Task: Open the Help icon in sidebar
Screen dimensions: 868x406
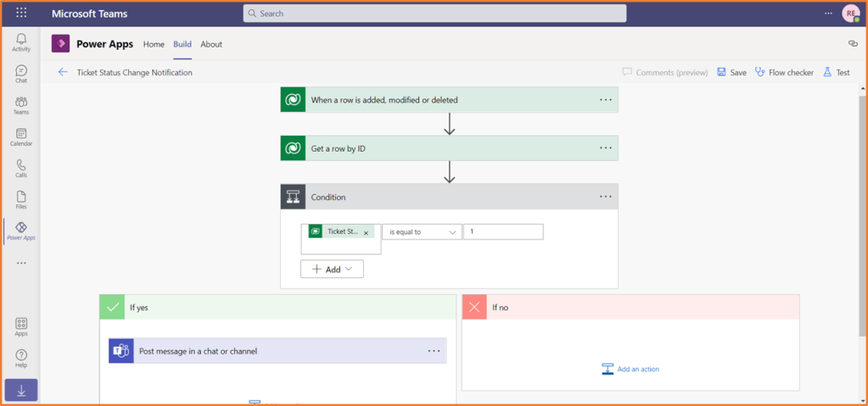Action: click(x=21, y=359)
